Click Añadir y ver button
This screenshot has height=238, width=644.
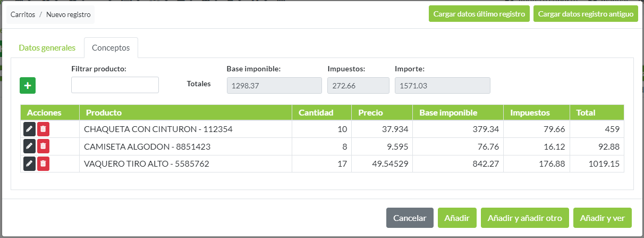[x=603, y=218]
